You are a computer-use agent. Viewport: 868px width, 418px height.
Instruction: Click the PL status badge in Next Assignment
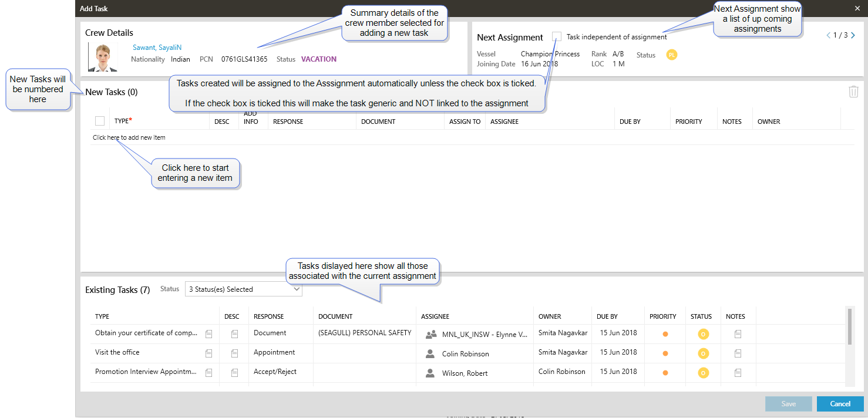tap(672, 55)
